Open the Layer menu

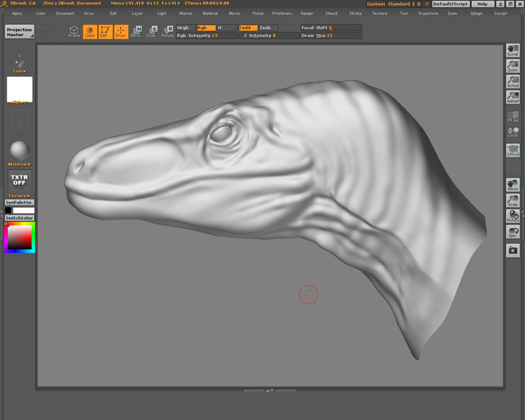(137, 13)
